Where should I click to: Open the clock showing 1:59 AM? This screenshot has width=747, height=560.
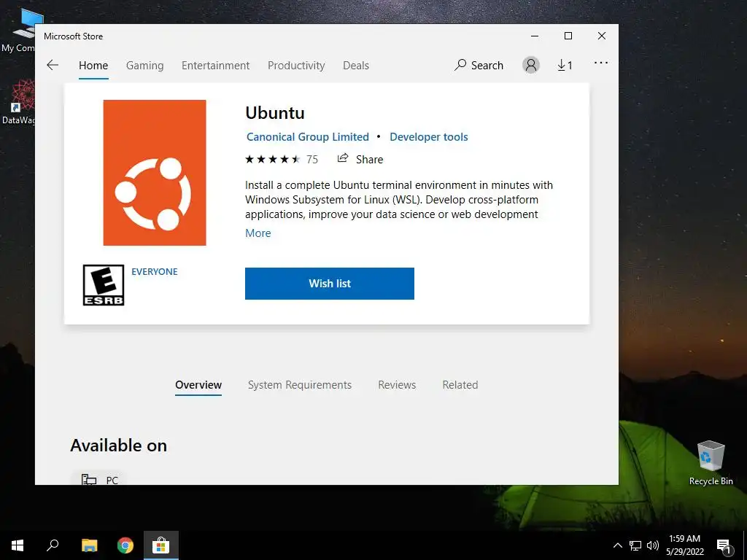pos(684,545)
